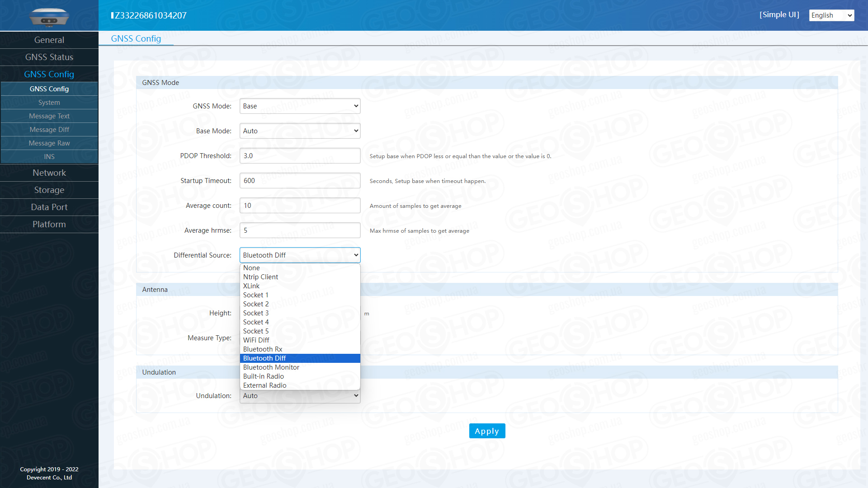The height and width of the screenshot is (488, 868).
Task: Open the Network menu section
Action: point(49,173)
